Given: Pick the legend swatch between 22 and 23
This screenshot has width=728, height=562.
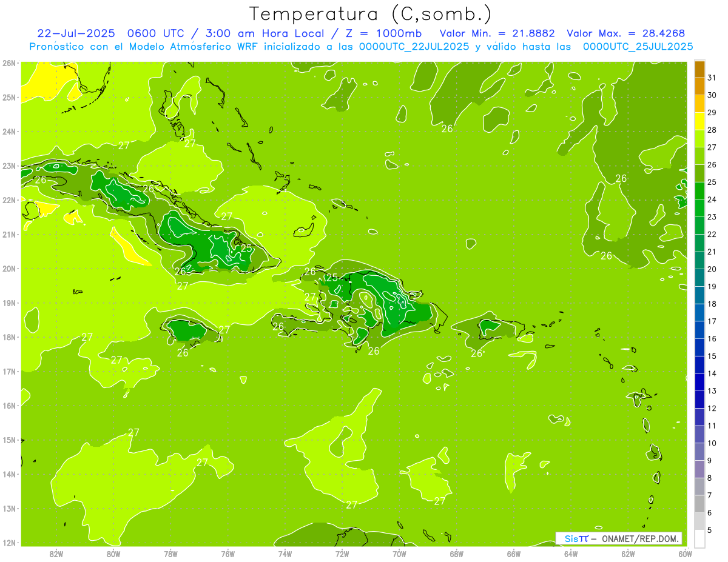Looking at the screenshot, I should tap(699, 226).
